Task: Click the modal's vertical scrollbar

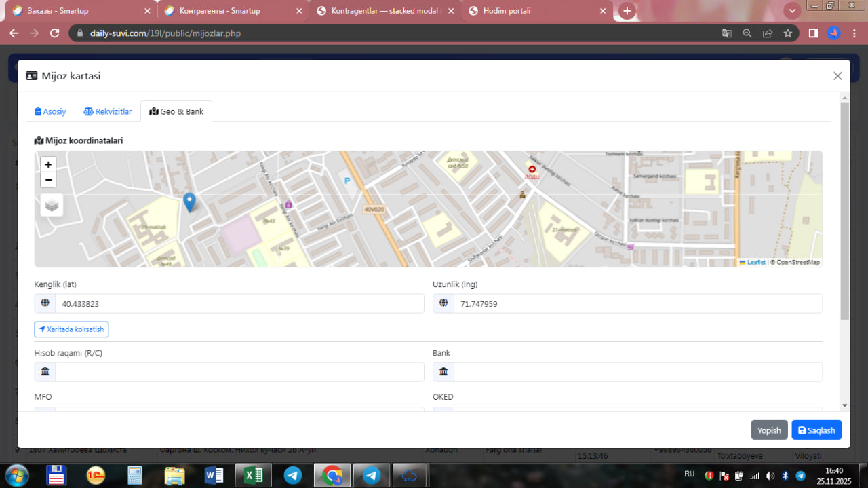Action: pos(844,210)
